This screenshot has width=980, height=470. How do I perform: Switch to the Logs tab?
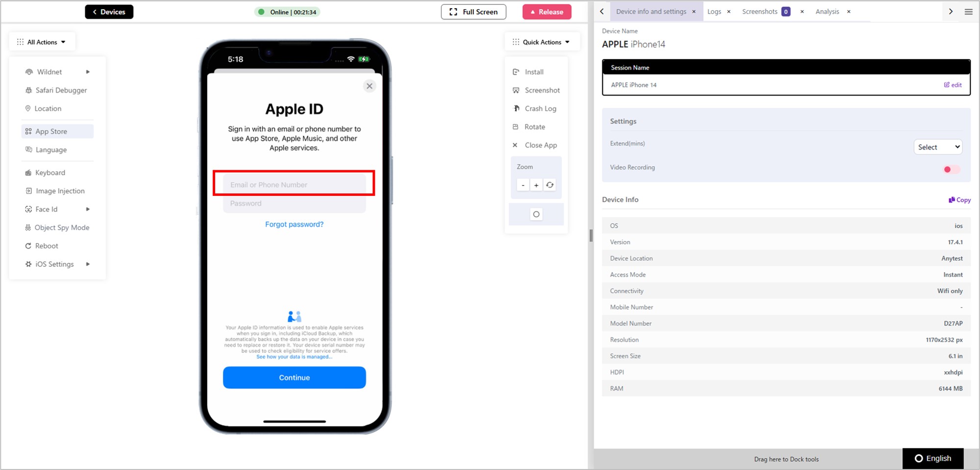pyautogui.click(x=714, y=12)
